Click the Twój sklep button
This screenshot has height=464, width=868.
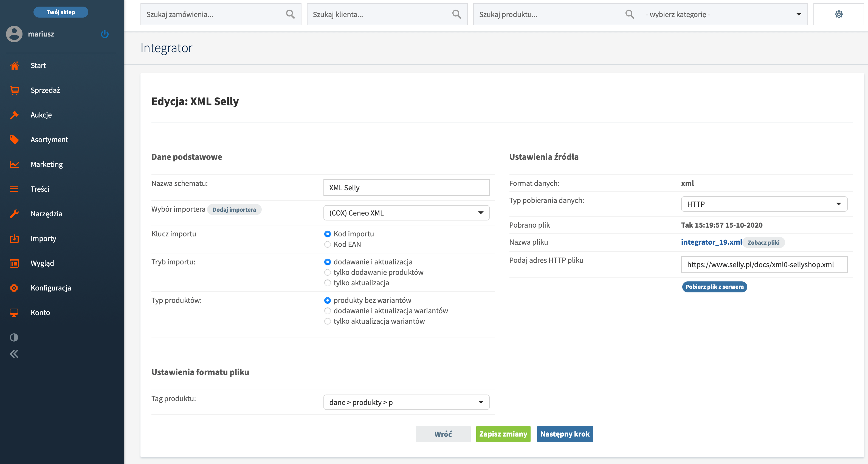(61, 12)
